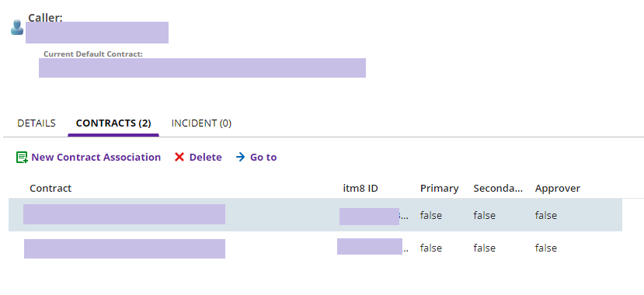Image resolution: width=644 pixels, height=295 pixels.
Task: Click the caller person avatar icon
Action: coord(17,27)
